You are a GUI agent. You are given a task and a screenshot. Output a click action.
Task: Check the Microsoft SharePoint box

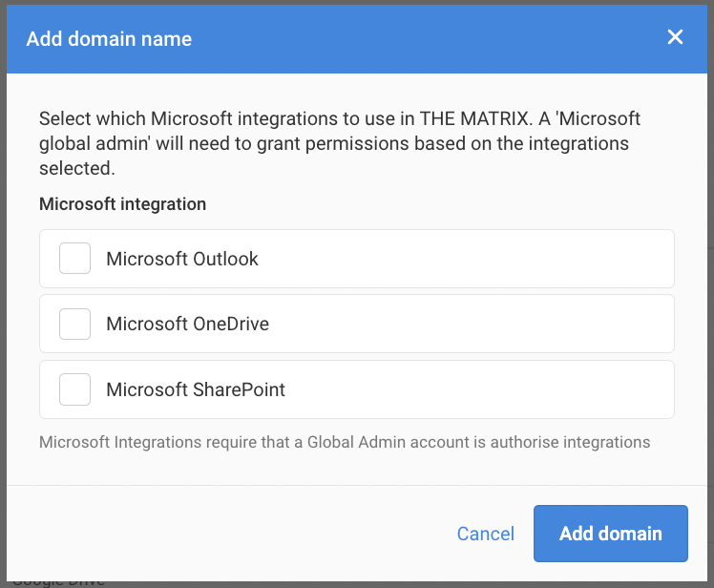74,389
